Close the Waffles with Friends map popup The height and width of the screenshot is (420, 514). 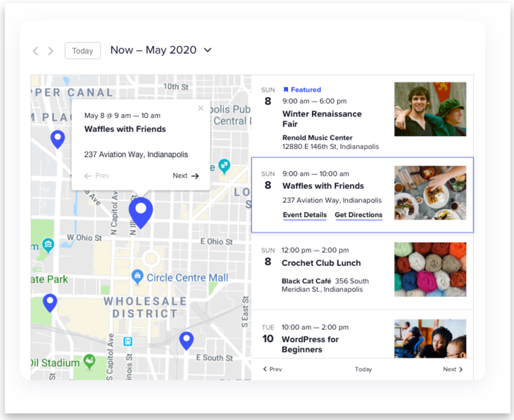[x=200, y=109]
